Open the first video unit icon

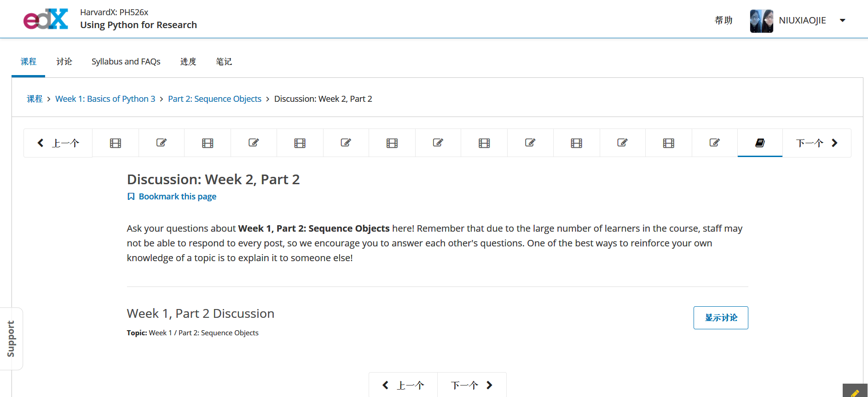tap(116, 143)
